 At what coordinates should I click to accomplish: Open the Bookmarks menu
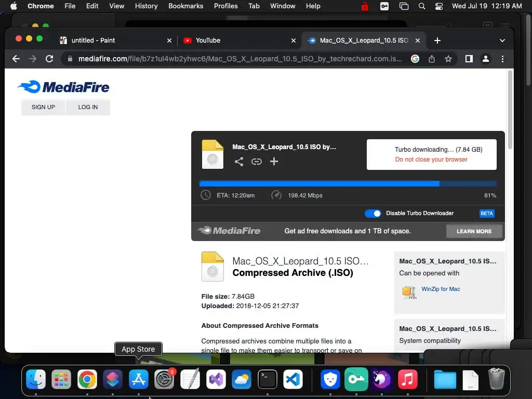tap(185, 6)
